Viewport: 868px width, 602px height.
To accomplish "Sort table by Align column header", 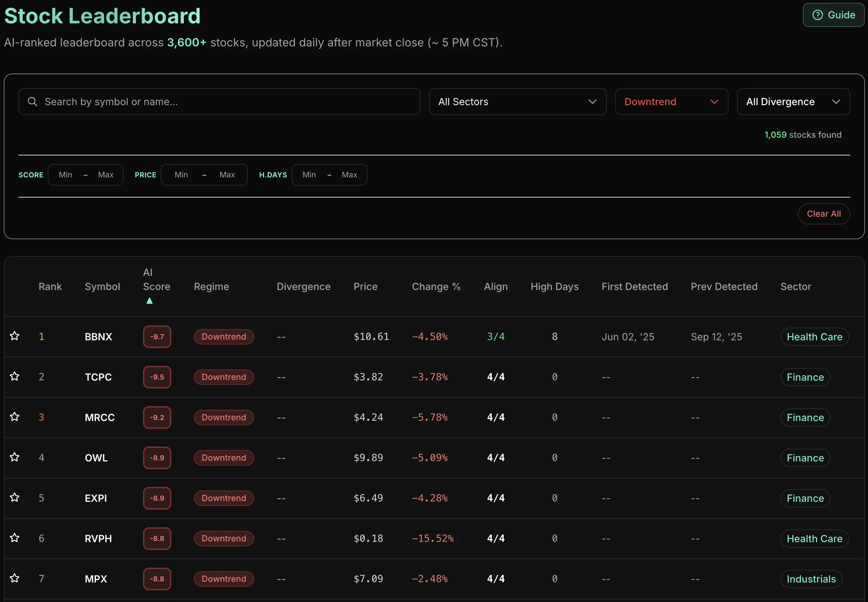I will click(496, 287).
